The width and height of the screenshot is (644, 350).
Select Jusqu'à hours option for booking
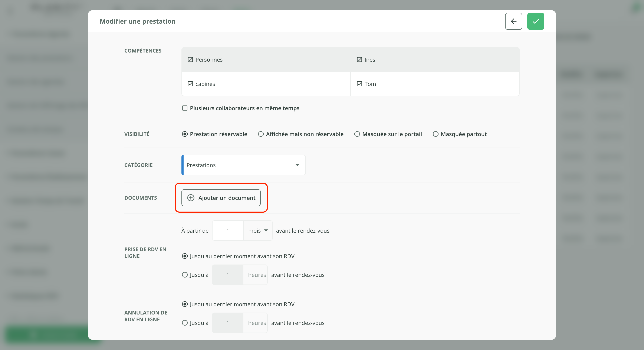pyautogui.click(x=185, y=275)
